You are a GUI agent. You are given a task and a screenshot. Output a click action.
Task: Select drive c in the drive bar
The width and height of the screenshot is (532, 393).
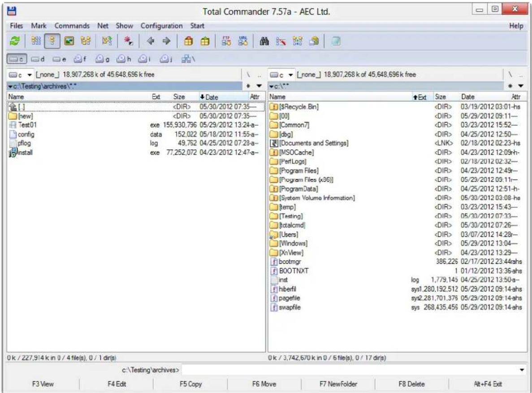[16, 59]
